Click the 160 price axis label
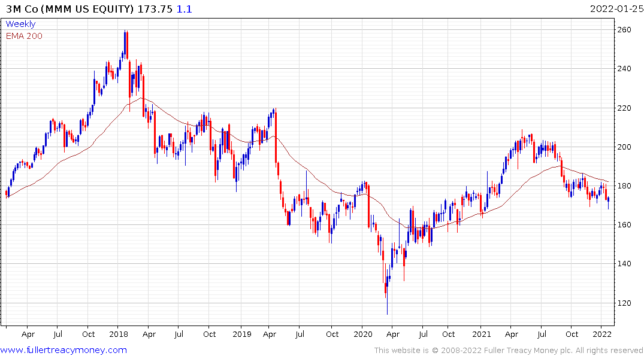Screen dimensions: 644x359 pyautogui.click(x=624, y=225)
